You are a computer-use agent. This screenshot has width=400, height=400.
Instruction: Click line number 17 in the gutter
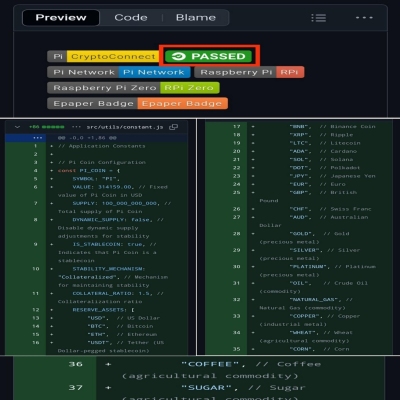coord(237,127)
